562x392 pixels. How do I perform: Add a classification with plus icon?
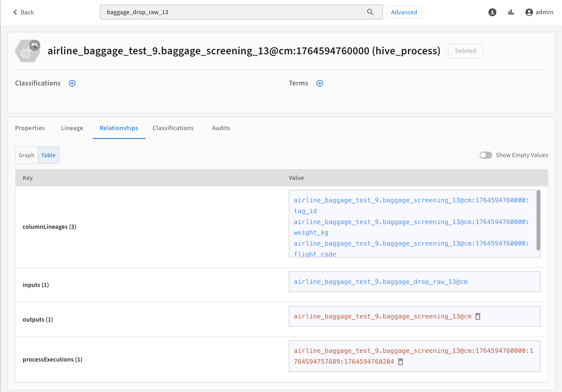(x=72, y=83)
